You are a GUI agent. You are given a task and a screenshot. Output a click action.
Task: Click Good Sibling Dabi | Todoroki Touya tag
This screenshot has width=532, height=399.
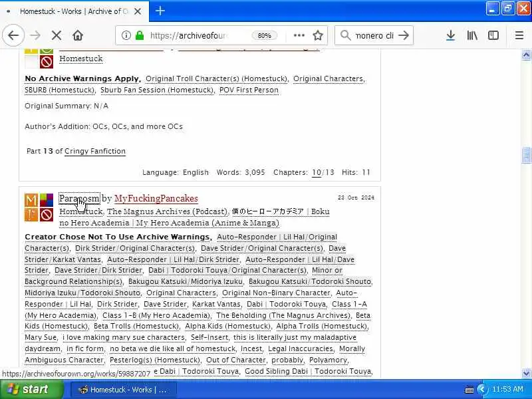pyautogui.click(x=308, y=371)
